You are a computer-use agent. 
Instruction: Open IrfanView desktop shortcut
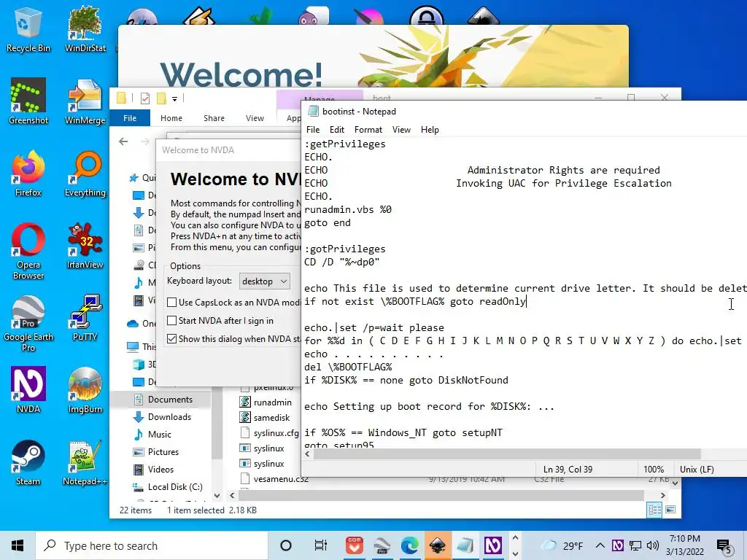click(x=85, y=246)
